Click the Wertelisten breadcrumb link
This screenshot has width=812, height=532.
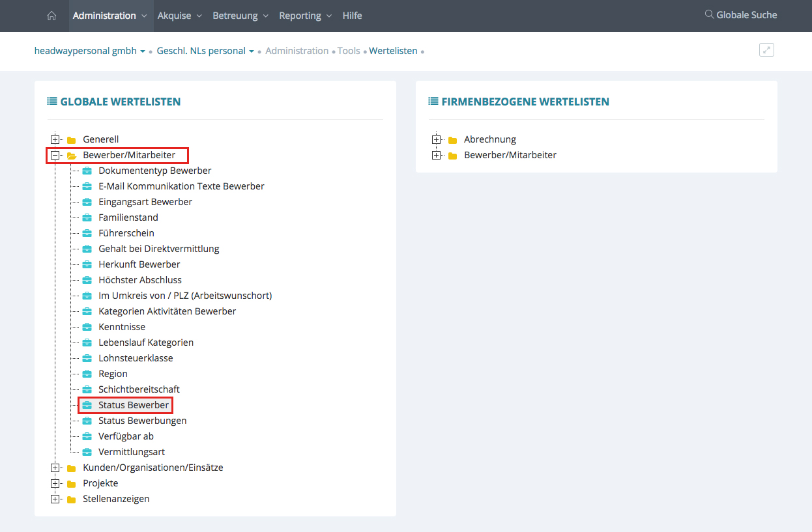coord(393,51)
